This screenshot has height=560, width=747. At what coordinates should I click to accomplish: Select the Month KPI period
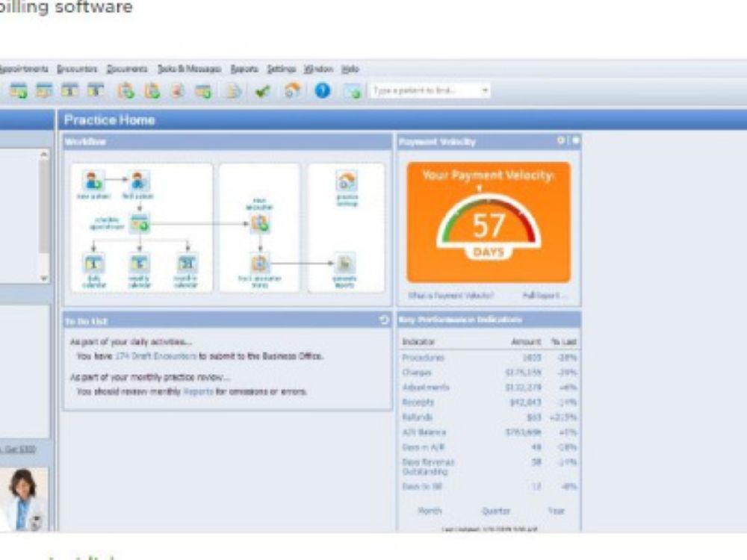click(x=430, y=511)
